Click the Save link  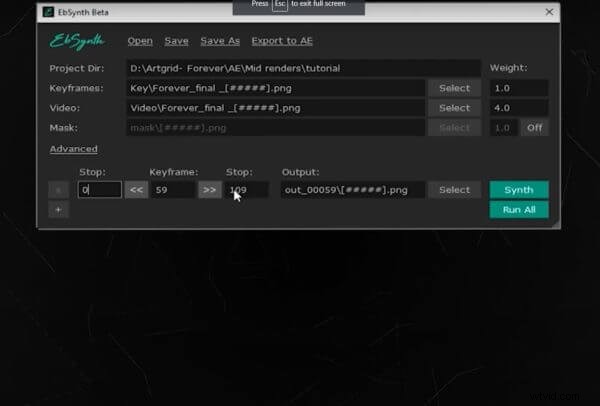176,41
